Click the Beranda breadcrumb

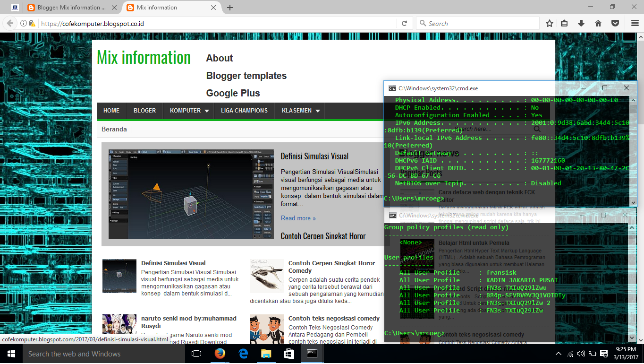(x=114, y=129)
